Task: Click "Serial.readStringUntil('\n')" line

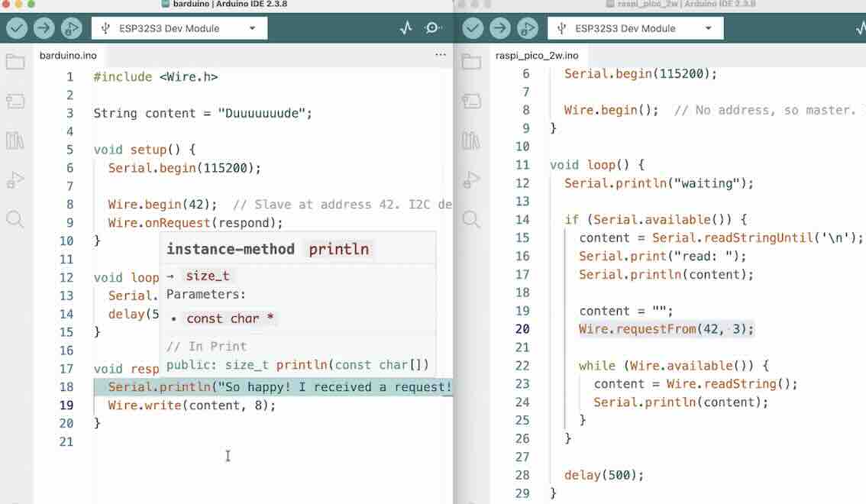Action: pyautogui.click(x=722, y=238)
